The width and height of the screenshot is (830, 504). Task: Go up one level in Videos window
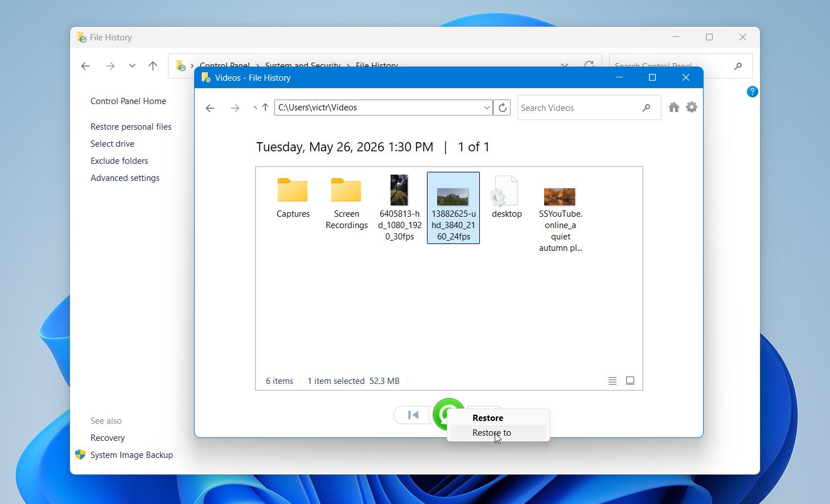[265, 108]
